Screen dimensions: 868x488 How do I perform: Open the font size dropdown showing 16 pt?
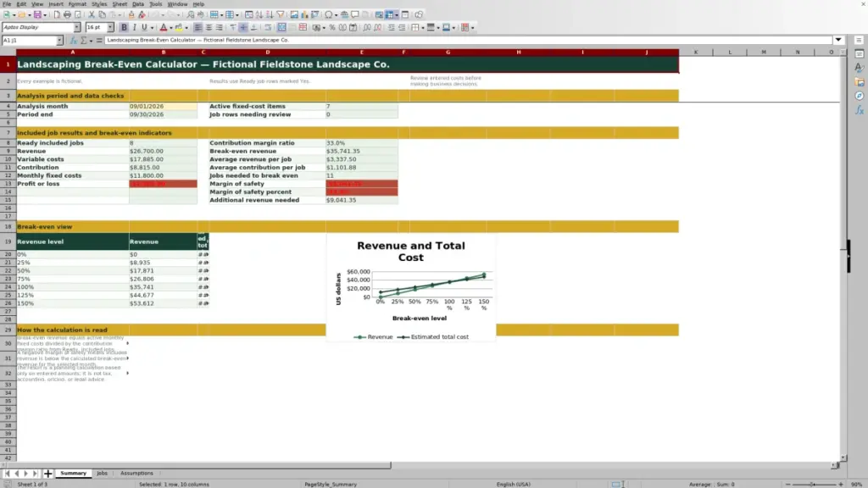[x=110, y=28]
